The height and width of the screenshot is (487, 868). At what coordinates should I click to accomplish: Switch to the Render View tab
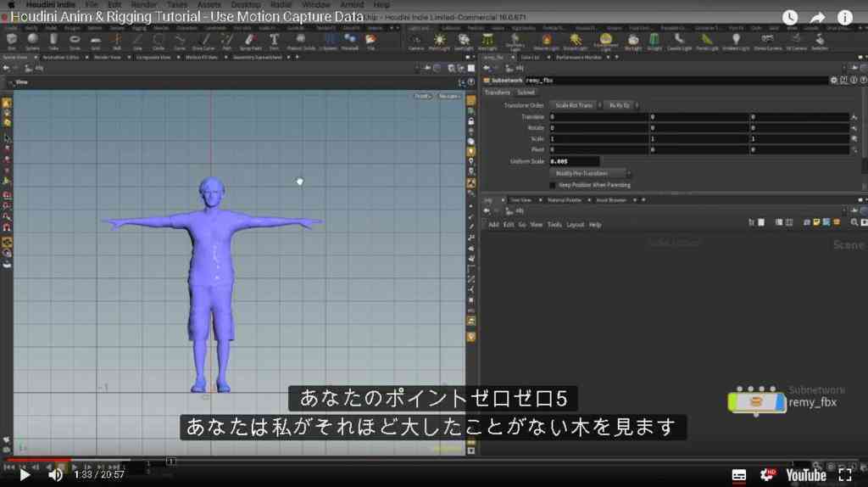point(108,57)
